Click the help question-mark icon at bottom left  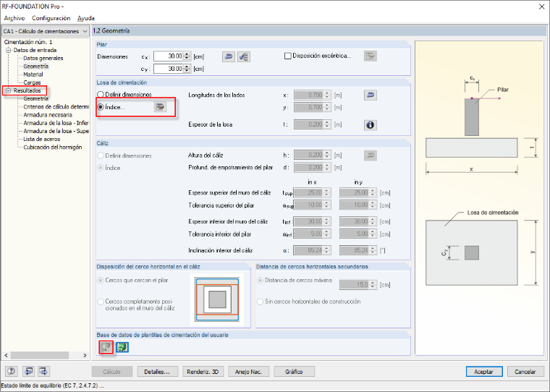click(12, 371)
